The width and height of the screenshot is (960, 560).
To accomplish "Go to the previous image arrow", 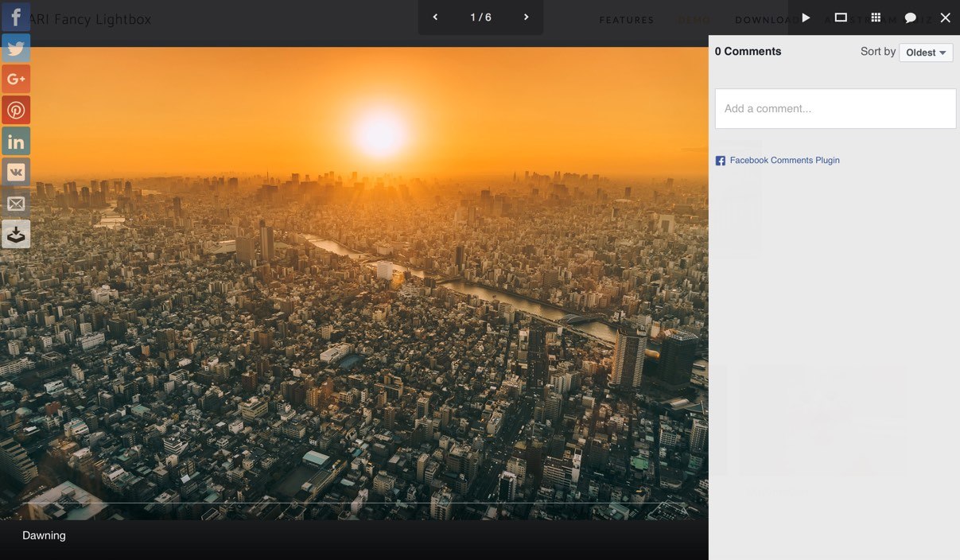I will [x=435, y=17].
